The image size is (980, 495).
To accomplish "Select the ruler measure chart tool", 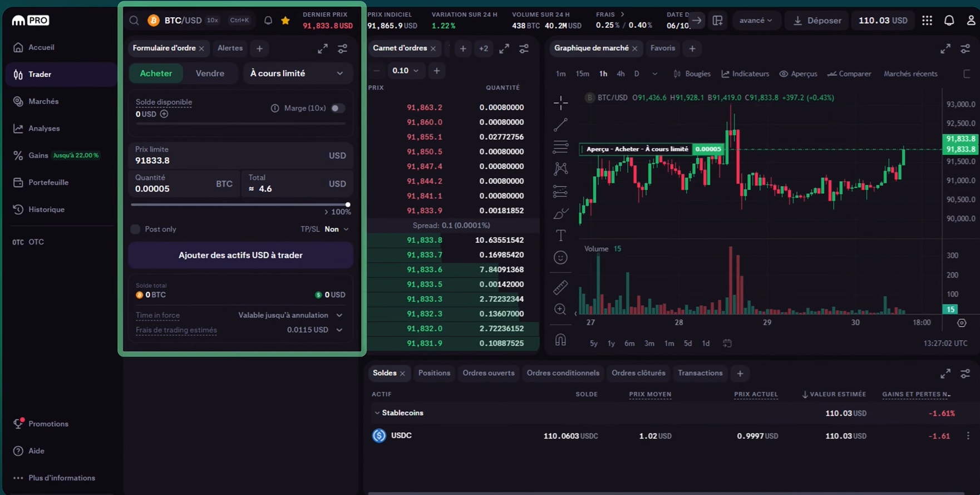I will point(560,287).
